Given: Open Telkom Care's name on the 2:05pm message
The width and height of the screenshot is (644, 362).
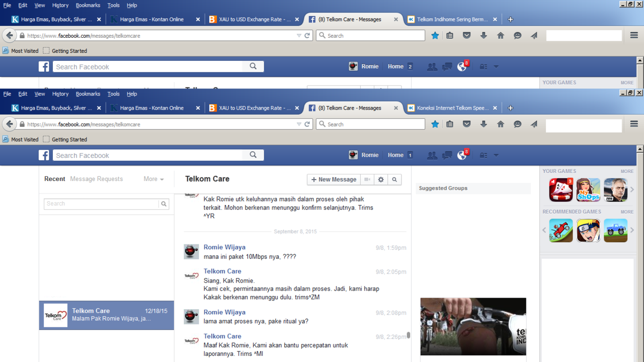Looking at the screenshot, I should (222, 271).
